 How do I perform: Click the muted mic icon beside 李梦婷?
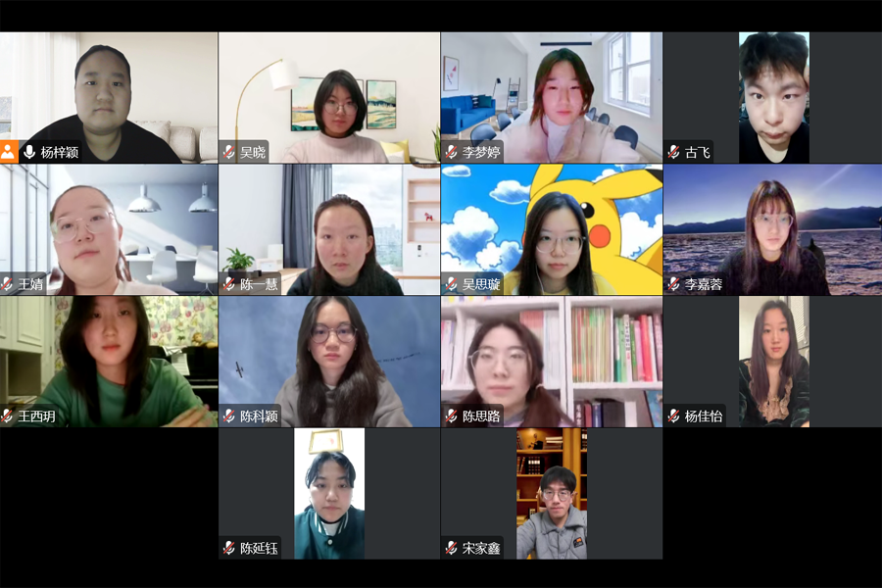pyautogui.click(x=451, y=152)
